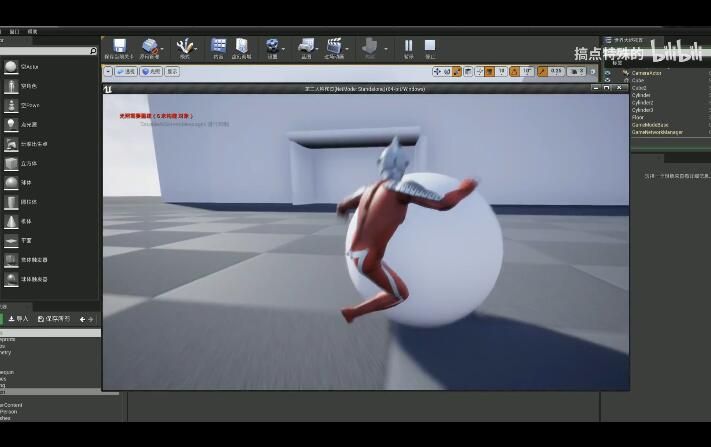Screen dimensions: 711x447
Task: Toggle scale snapping in viewport toolbar
Action: point(542,71)
